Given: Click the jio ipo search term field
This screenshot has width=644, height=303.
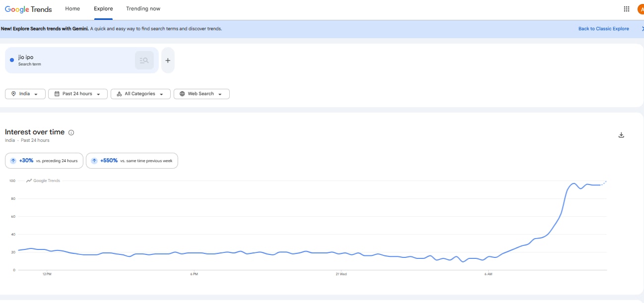Looking at the screenshot, I should [x=82, y=61].
